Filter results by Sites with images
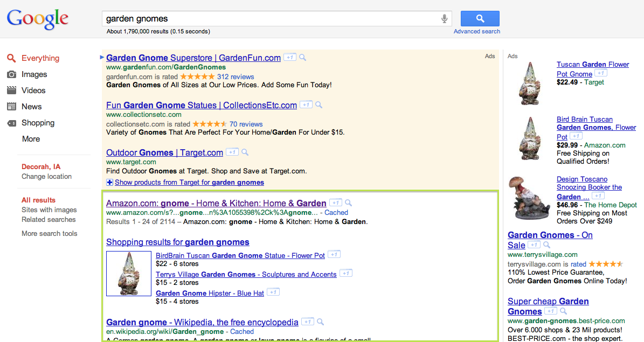 coord(49,210)
